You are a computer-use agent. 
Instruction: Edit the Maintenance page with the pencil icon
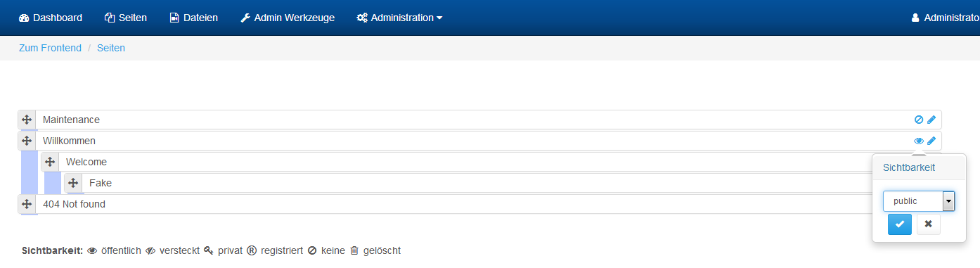931,120
